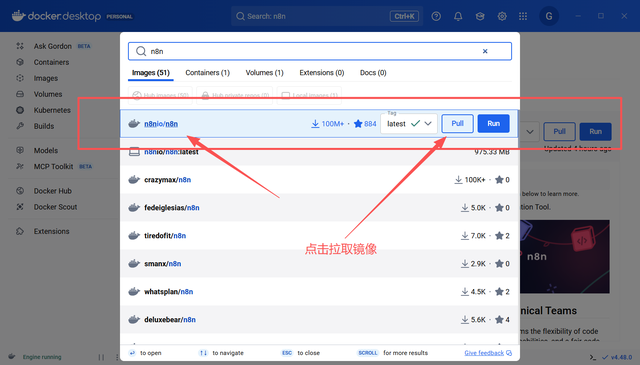Select the fedeiglesias/n8n result

pos(319,208)
